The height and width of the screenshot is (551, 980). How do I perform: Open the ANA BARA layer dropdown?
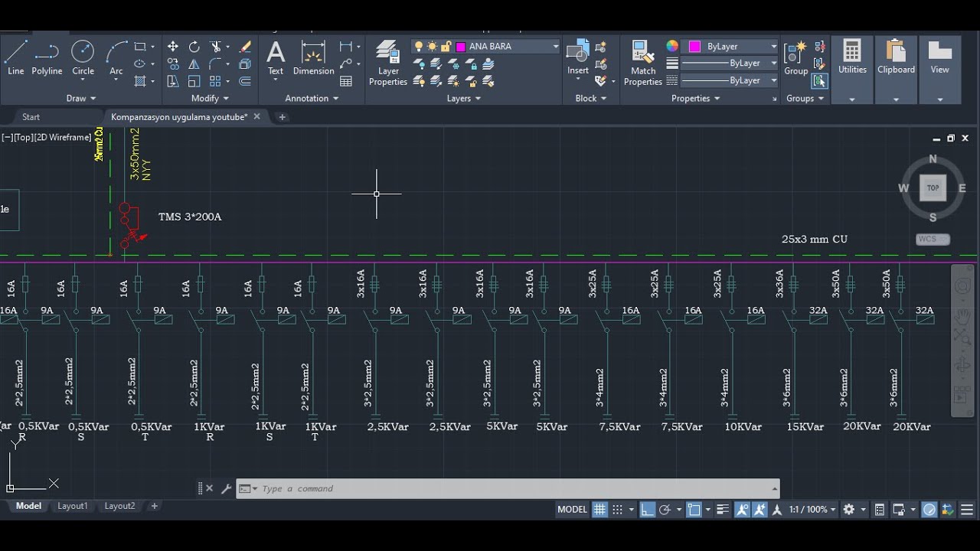(556, 47)
